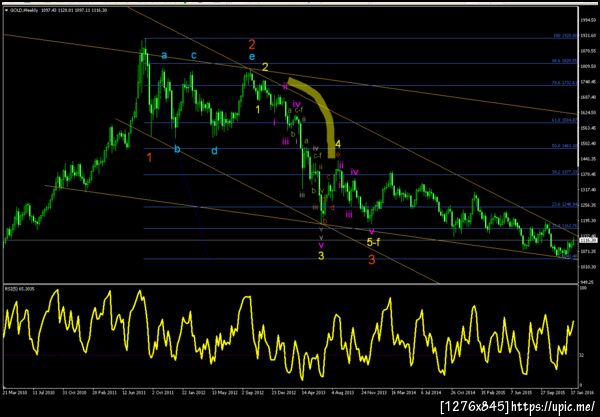
Task: Click the 38.2 Fibonacci level label
Action: click(x=564, y=173)
